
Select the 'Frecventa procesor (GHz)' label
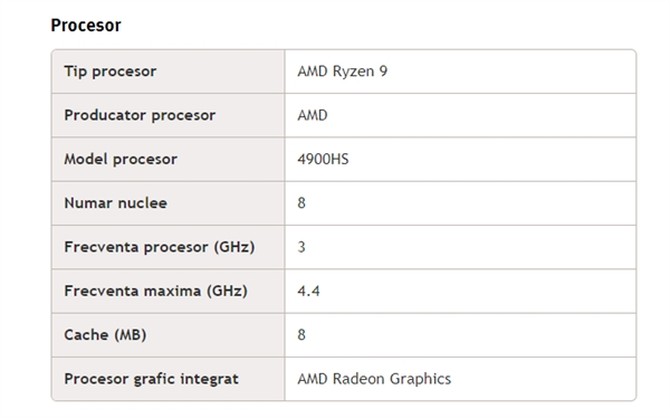click(x=158, y=247)
